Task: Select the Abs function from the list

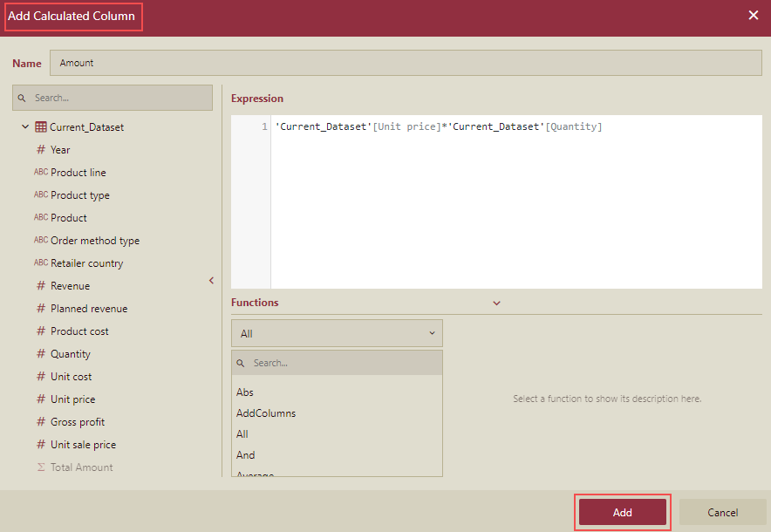Action: (x=244, y=392)
